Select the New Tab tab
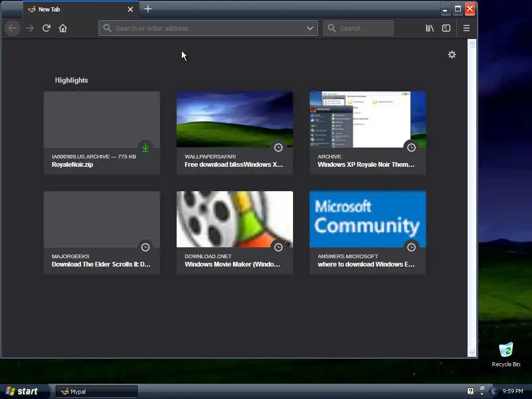The width and height of the screenshot is (532, 399). click(x=81, y=9)
